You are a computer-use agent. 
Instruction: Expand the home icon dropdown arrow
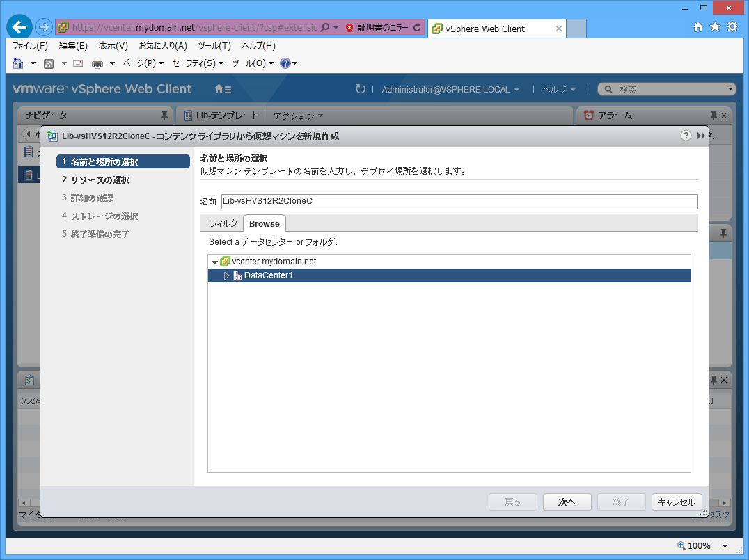(x=33, y=63)
